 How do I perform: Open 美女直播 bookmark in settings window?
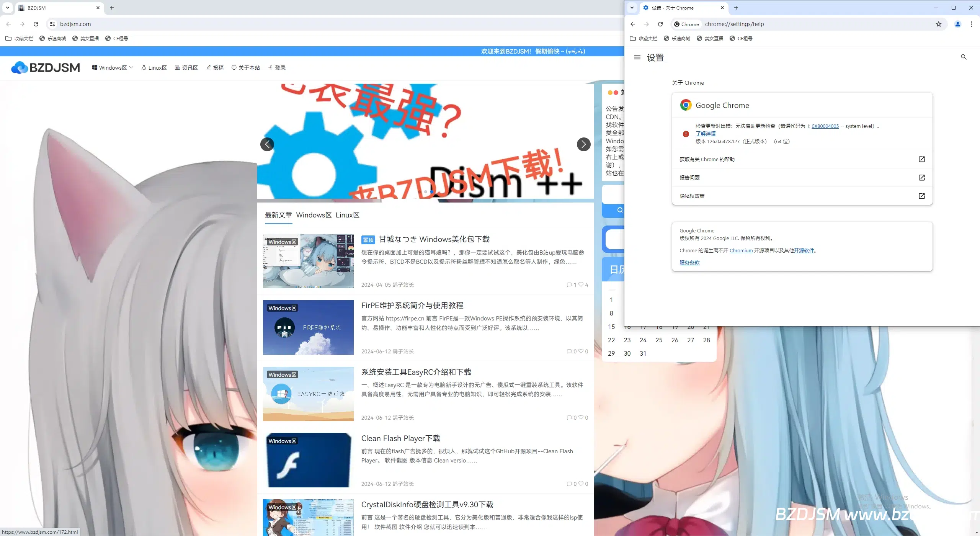coord(710,38)
